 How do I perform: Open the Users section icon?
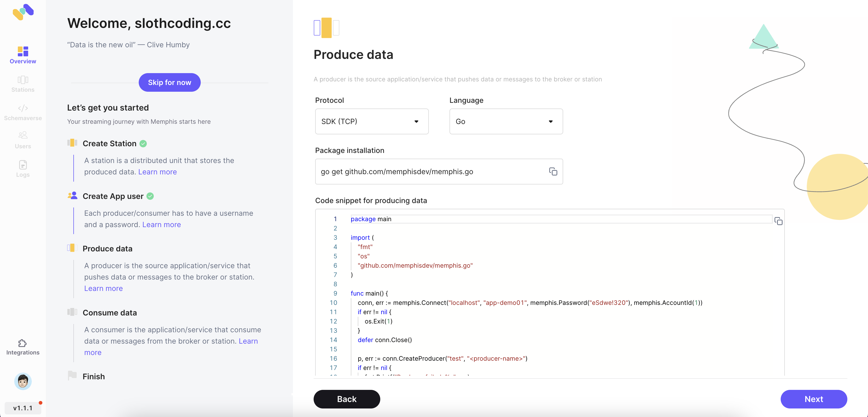point(22,139)
